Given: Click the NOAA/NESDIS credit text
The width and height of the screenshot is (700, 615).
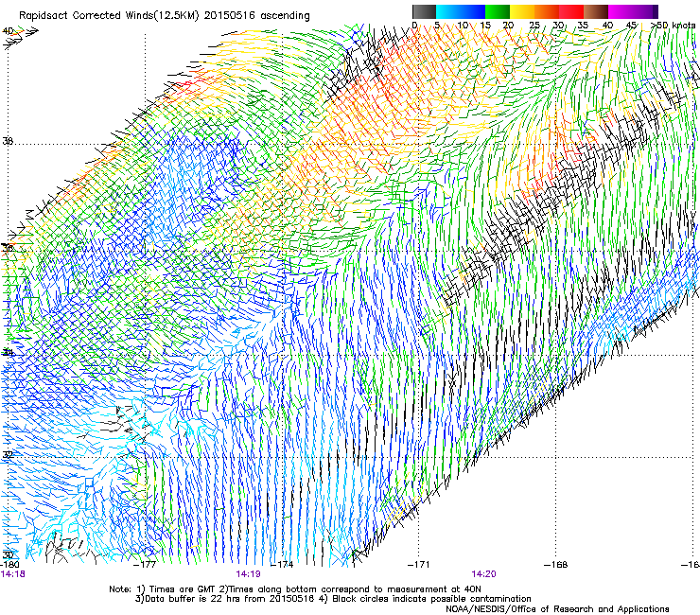Looking at the screenshot, I should point(557,609).
